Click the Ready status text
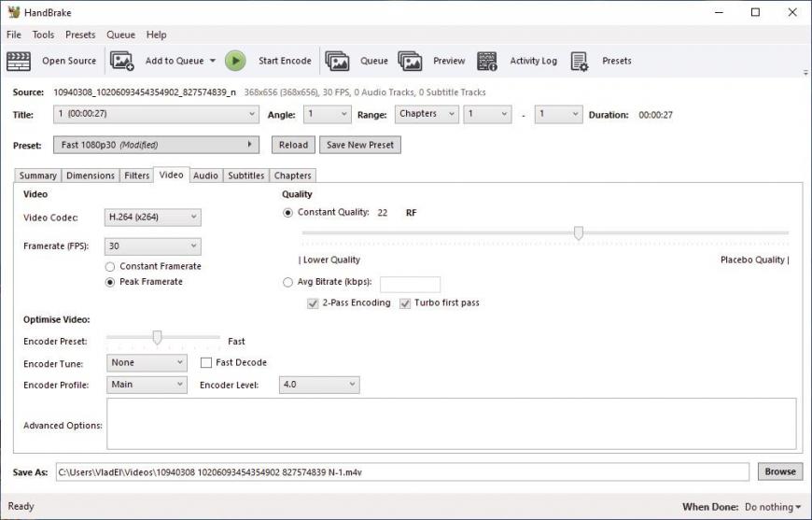Screen dimensions: 812x520 21,506
